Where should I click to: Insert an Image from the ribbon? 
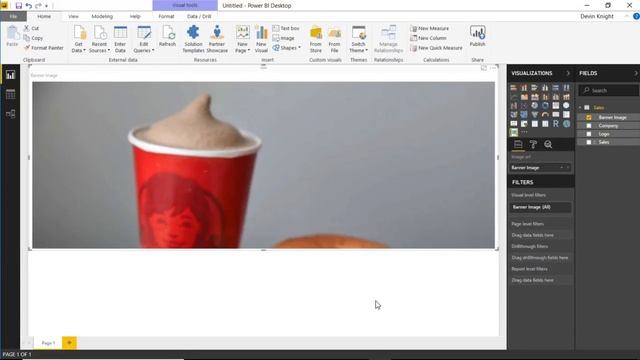284,38
